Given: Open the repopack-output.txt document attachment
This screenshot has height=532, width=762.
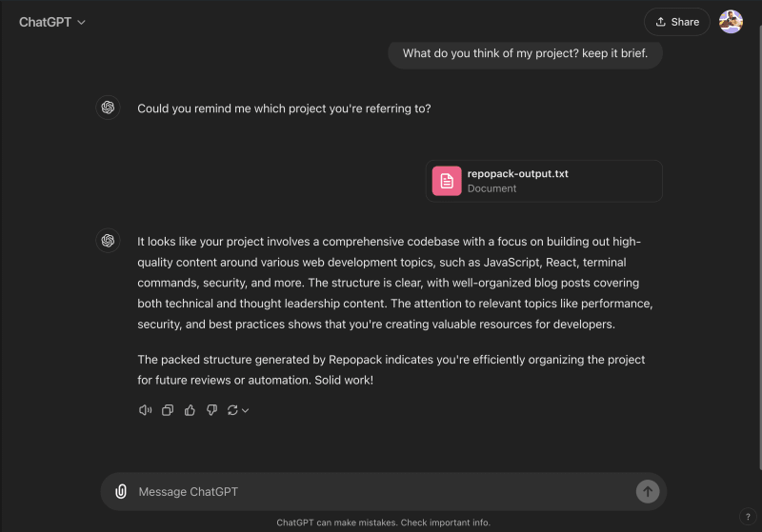Looking at the screenshot, I should click(544, 181).
